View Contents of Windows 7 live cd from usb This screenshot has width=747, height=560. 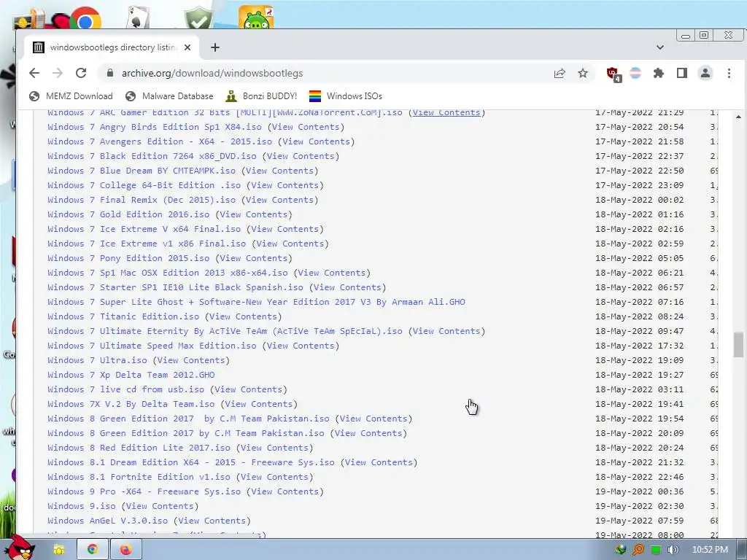point(248,389)
